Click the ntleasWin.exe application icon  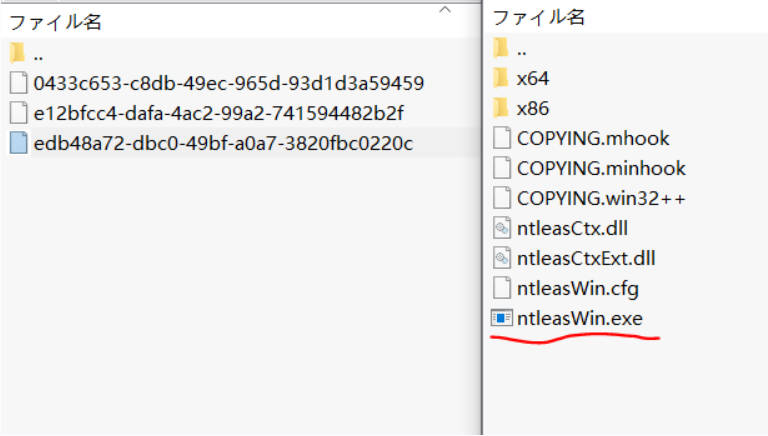coord(501,319)
